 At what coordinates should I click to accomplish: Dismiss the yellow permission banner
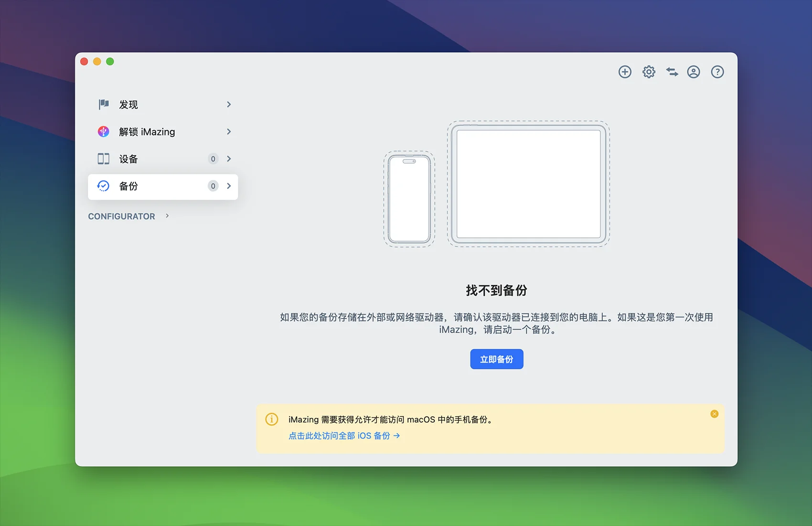[x=715, y=414]
